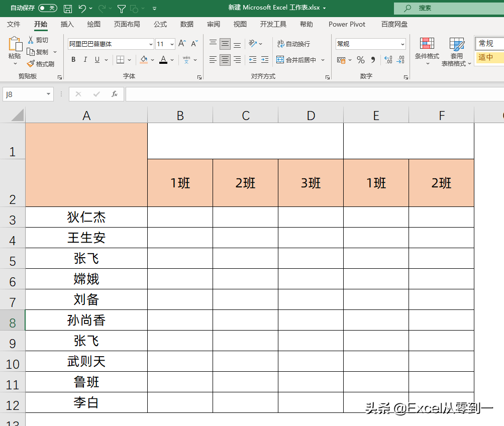Click the Save icon on Quick Access Toolbar

point(68,8)
